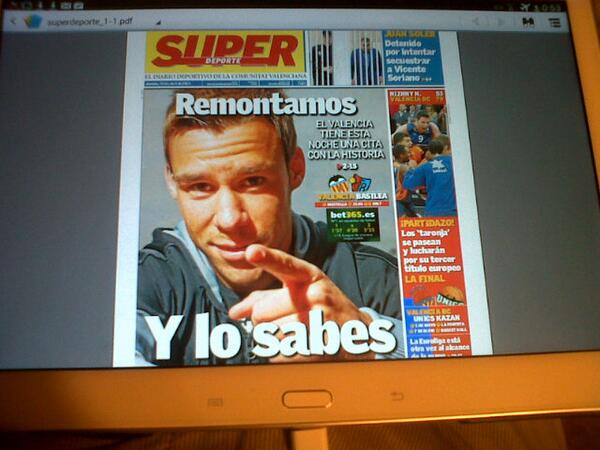Tap the PDF viewer app icon

pos(33,21)
